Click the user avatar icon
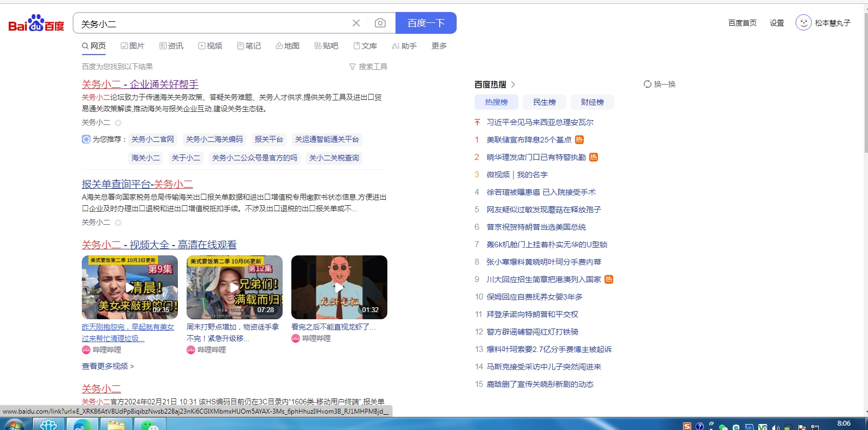This screenshot has height=430, width=868. pos(803,22)
